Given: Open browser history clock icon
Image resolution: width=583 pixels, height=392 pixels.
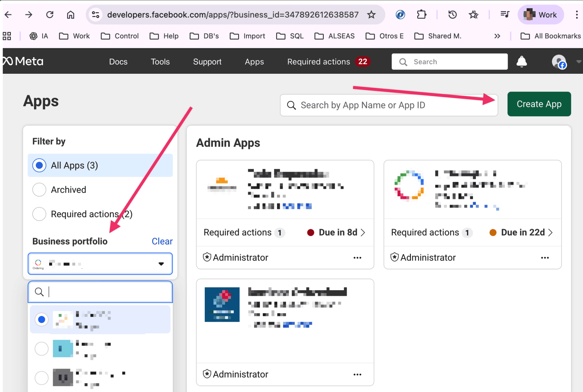Looking at the screenshot, I should point(452,14).
